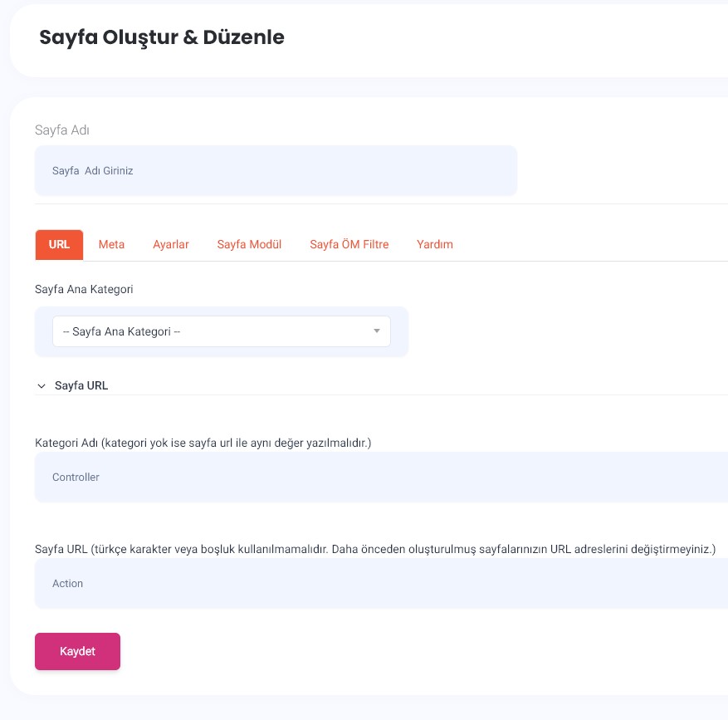Click the dropdown arrow in the category selector

click(x=376, y=331)
